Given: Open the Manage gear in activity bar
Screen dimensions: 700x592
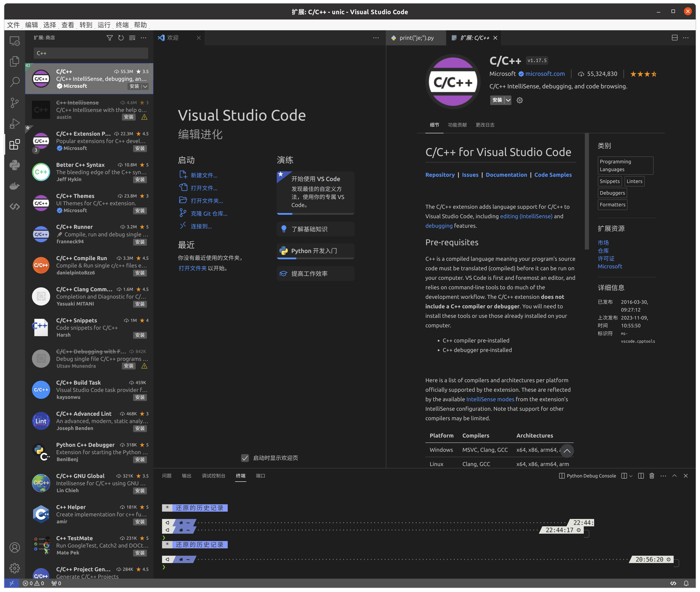Looking at the screenshot, I should [x=14, y=568].
